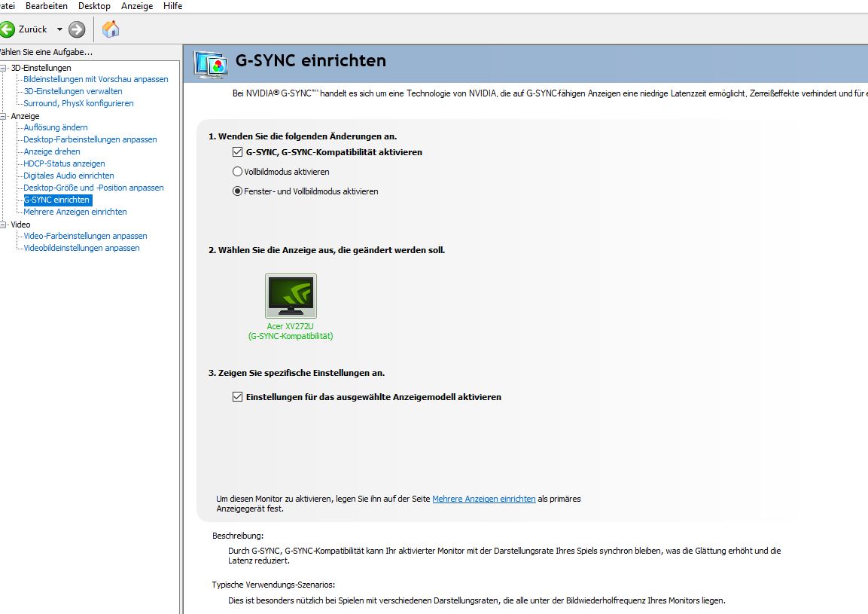Image resolution: width=868 pixels, height=614 pixels.
Task: Click the Anzeige category label in tree
Action: coord(25,116)
